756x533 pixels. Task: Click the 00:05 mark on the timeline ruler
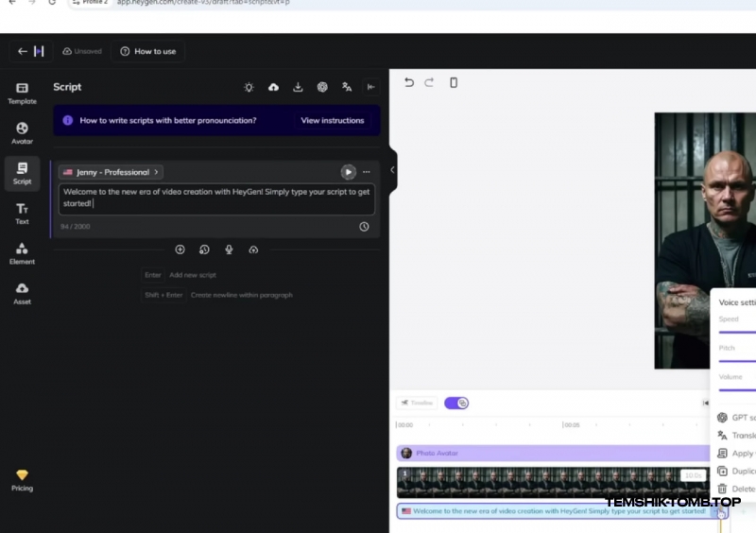(x=571, y=425)
